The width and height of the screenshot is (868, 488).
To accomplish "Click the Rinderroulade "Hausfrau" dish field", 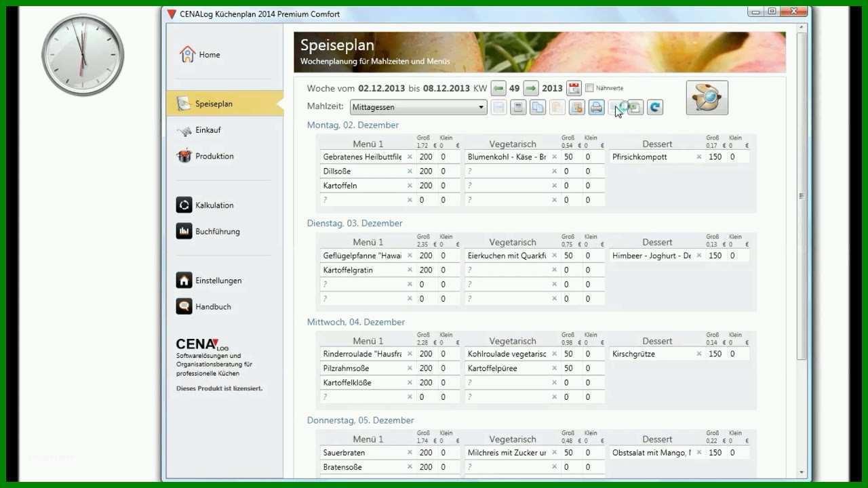I will point(363,354).
